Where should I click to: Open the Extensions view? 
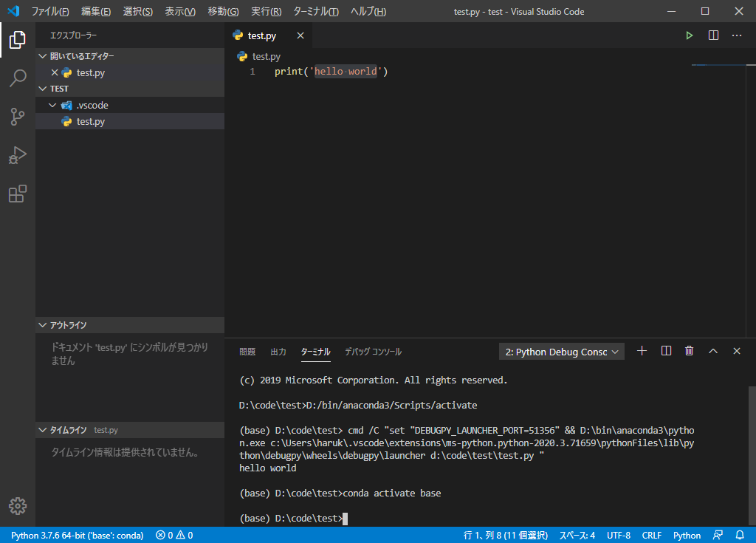click(18, 194)
